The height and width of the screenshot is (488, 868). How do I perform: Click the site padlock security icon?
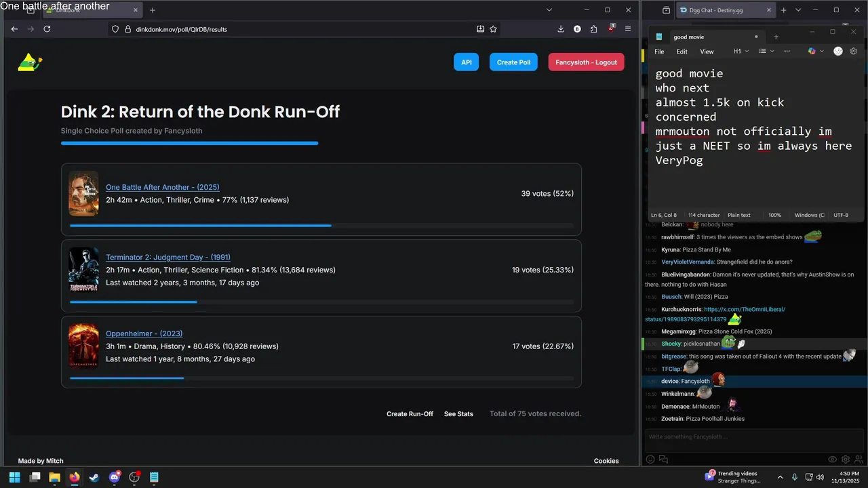click(x=127, y=29)
